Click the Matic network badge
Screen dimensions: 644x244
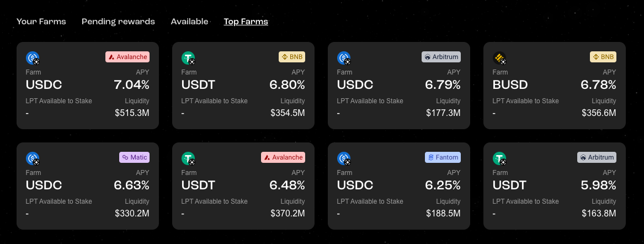tap(134, 157)
